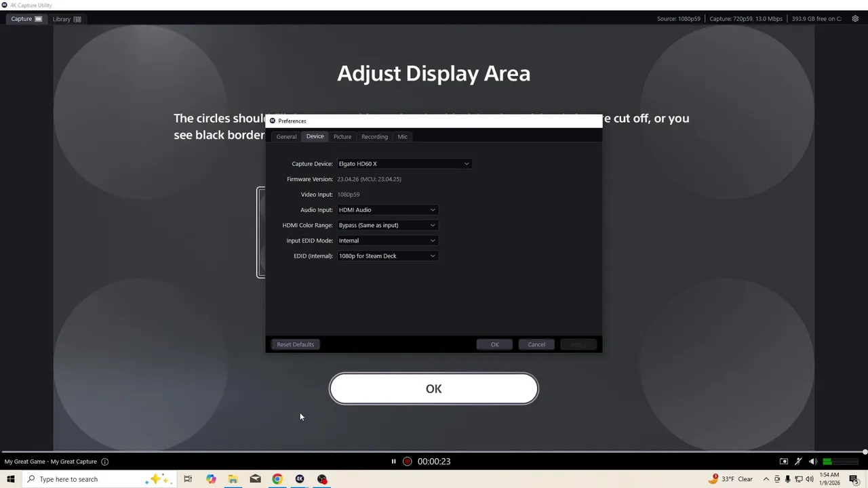868x488 pixels.
Task: Click the recording timer 00:00:23
Action: (x=434, y=462)
